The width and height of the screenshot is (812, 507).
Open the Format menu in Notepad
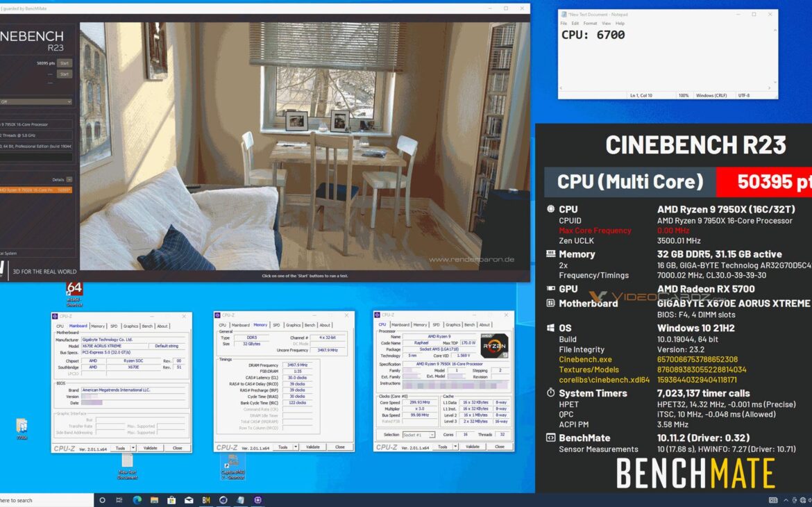coord(591,23)
